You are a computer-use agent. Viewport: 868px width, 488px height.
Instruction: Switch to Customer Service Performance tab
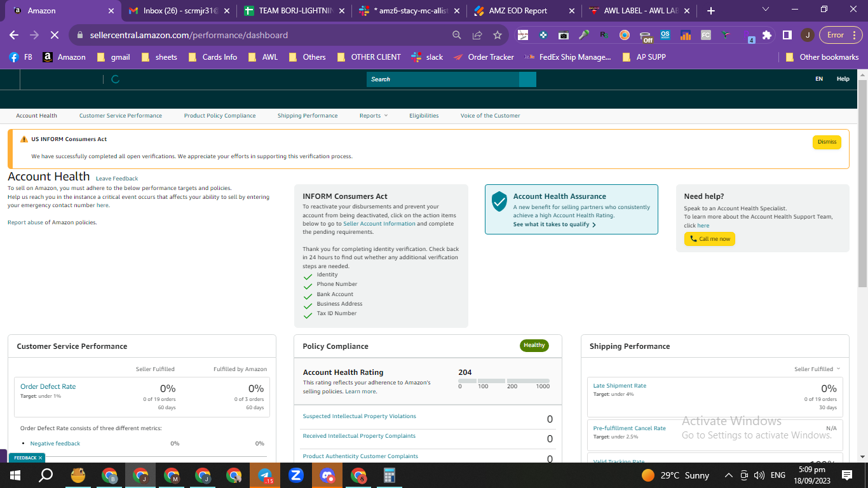click(x=121, y=116)
